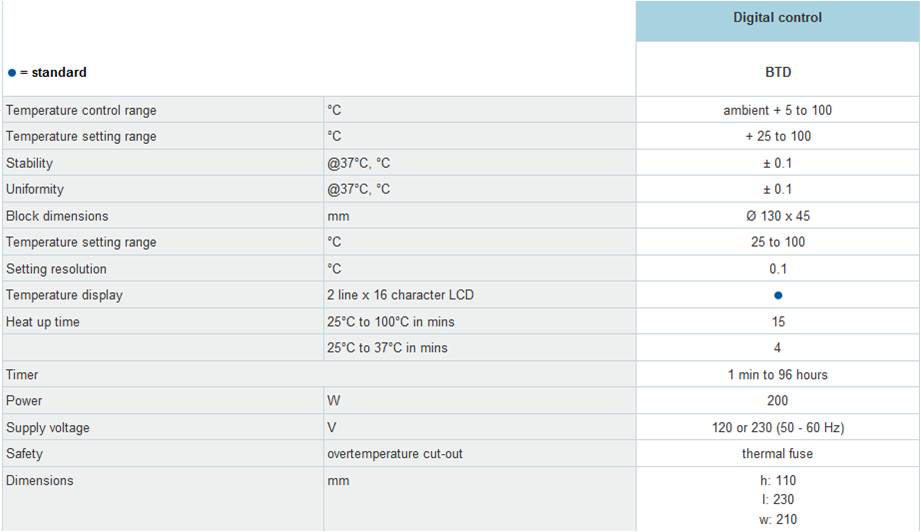Click the 'overtemperature cut-out' text
Image resolution: width=921 pixels, height=532 pixels.
[395, 454]
